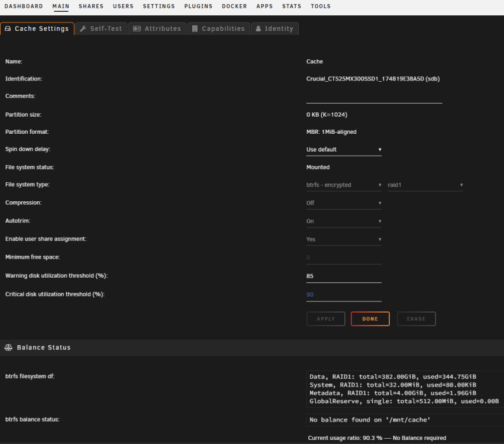Viewport: 504px width, 444px height.
Task: Click the 'GlobalReserve, single' line
Action: point(404,401)
